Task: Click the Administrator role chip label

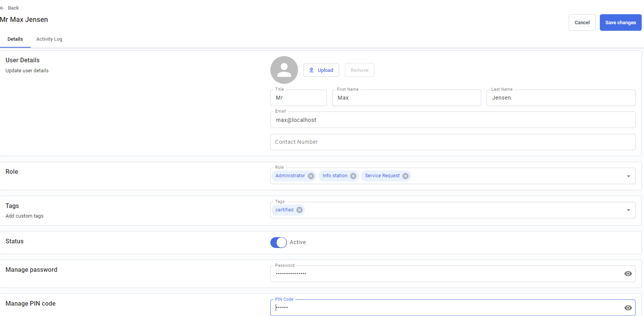Action: point(290,176)
